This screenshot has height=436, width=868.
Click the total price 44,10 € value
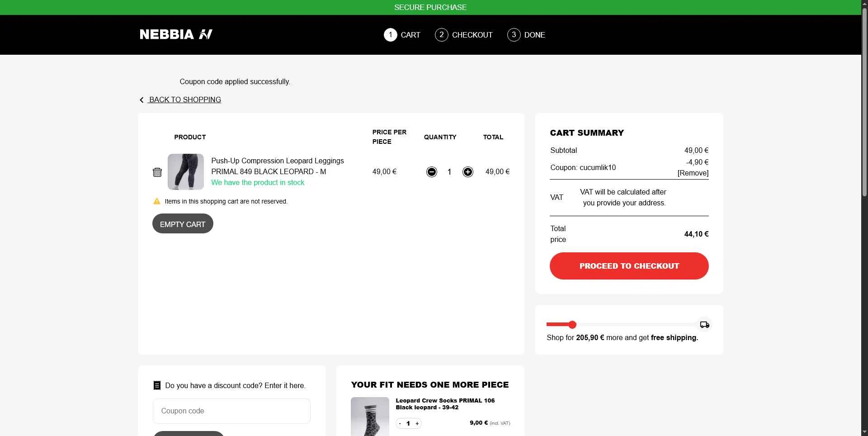coord(696,234)
